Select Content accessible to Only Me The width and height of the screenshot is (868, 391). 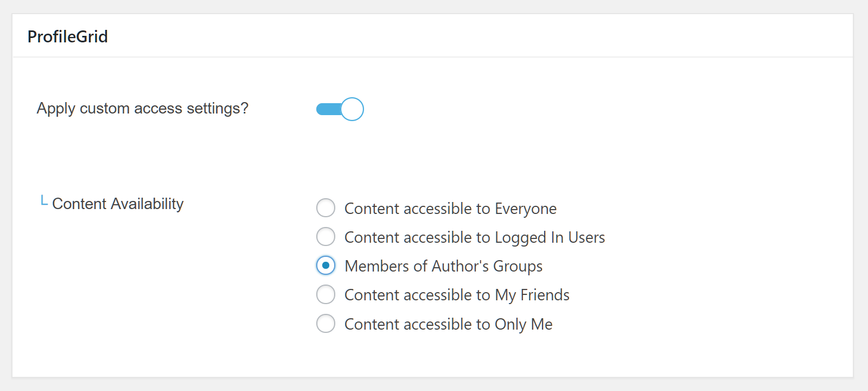(325, 324)
